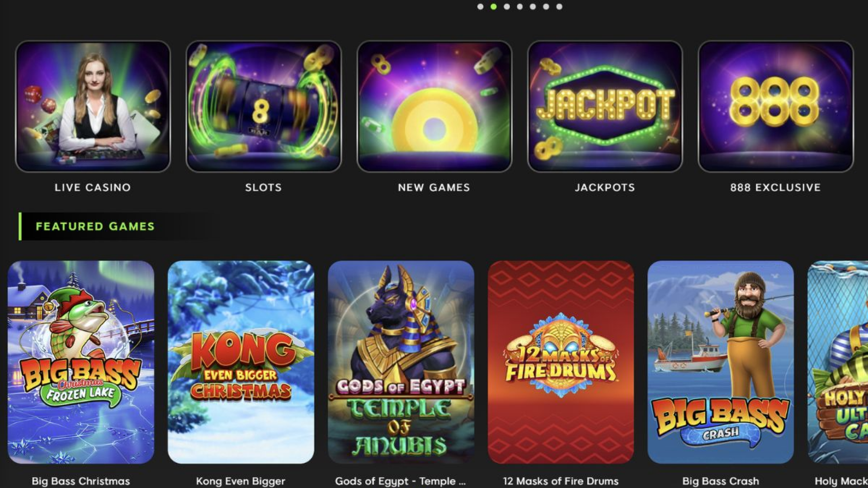The image size is (868, 488).
Task: Click the Live Casino text label
Action: pos(93,188)
